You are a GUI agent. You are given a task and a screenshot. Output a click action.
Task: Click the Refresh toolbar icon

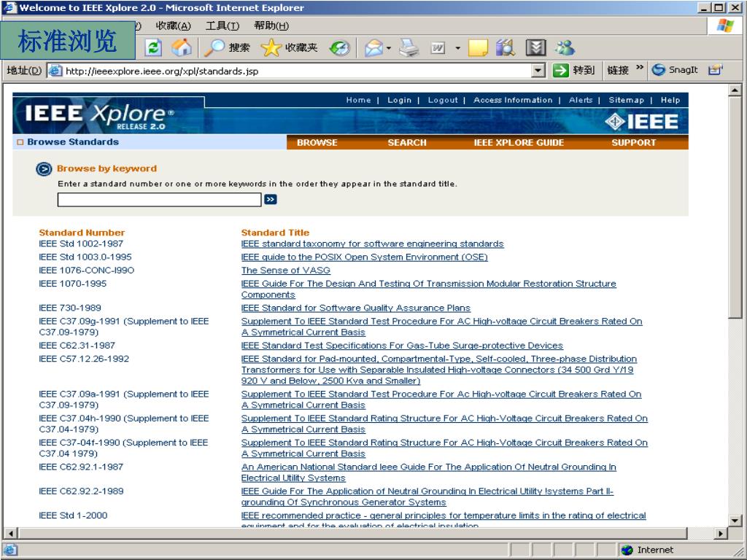click(153, 47)
